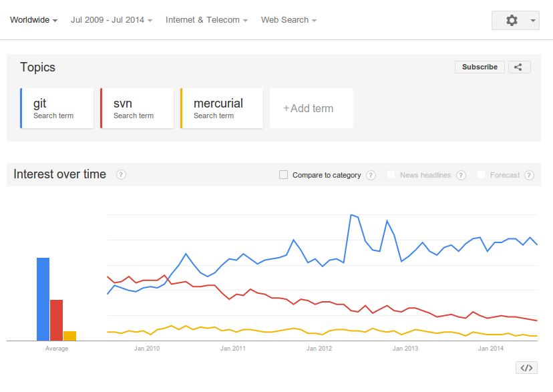This screenshot has height=392, width=553.
Task: Toggle the Forecast checkbox
Action: (482, 175)
